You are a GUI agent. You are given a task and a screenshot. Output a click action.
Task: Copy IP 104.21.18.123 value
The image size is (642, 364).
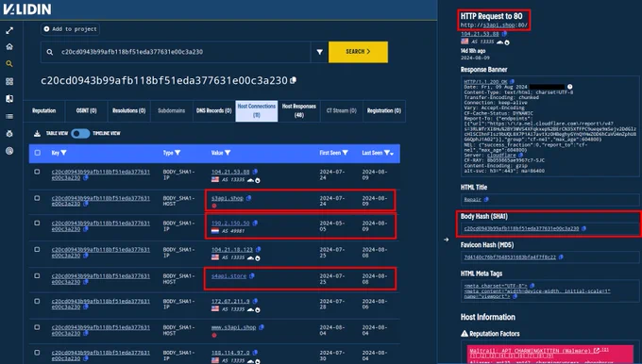258,250
